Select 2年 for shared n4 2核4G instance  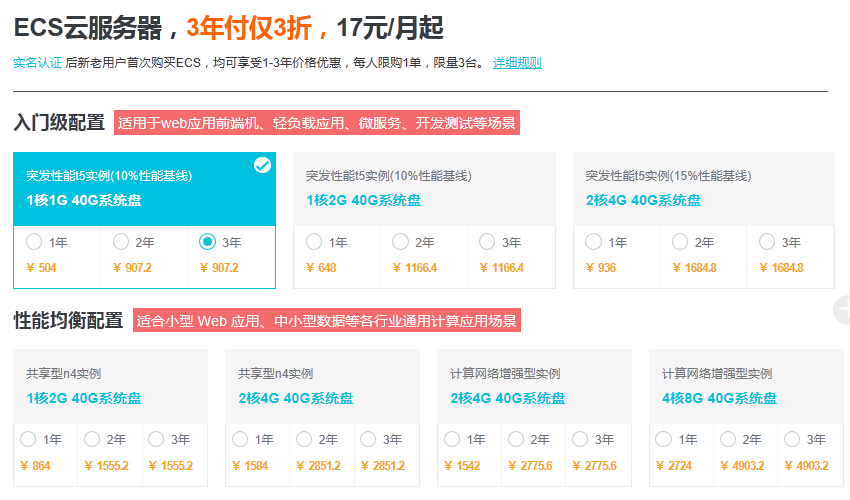click(x=303, y=439)
